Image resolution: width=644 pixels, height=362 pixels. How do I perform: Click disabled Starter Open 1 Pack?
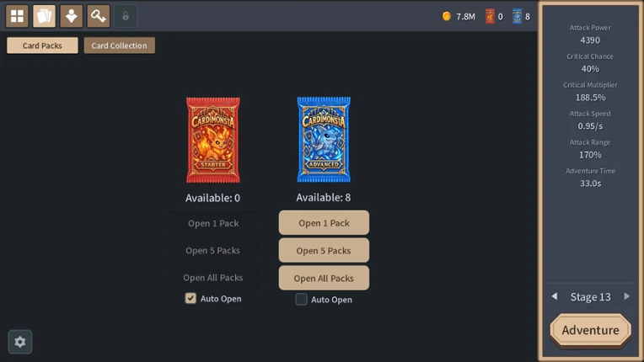[x=213, y=223]
